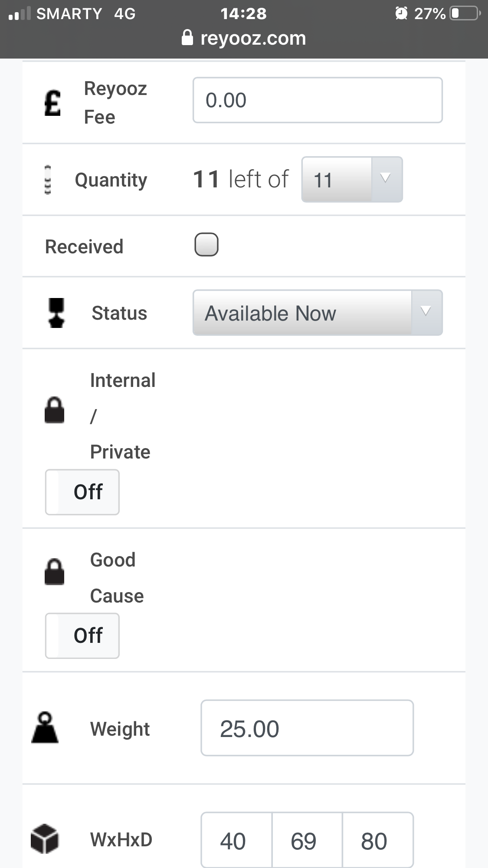Click the weight icon
The image size is (488, 868).
pos(45,728)
